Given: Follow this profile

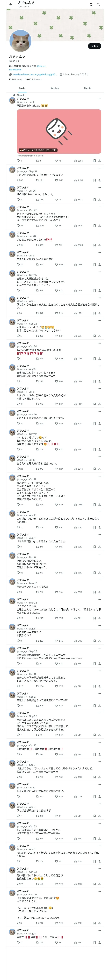Looking at the screenshot, I should point(95,46).
